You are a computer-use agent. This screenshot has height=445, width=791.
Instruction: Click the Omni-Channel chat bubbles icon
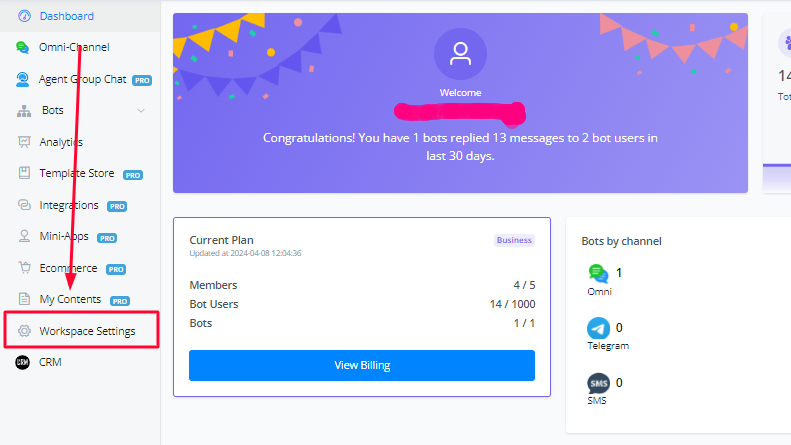coord(22,47)
